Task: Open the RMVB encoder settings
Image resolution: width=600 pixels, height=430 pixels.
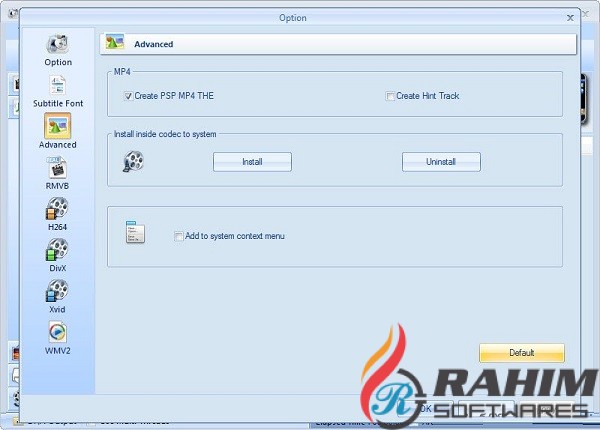Action: point(57,173)
